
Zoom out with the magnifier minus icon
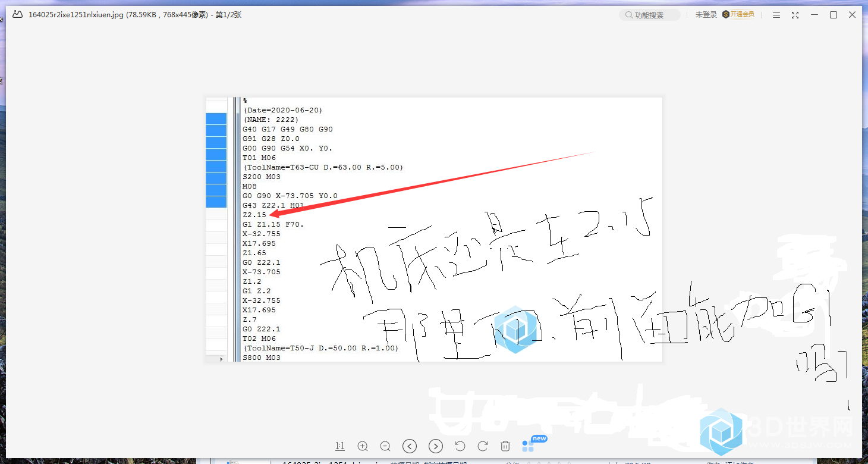click(x=385, y=446)
